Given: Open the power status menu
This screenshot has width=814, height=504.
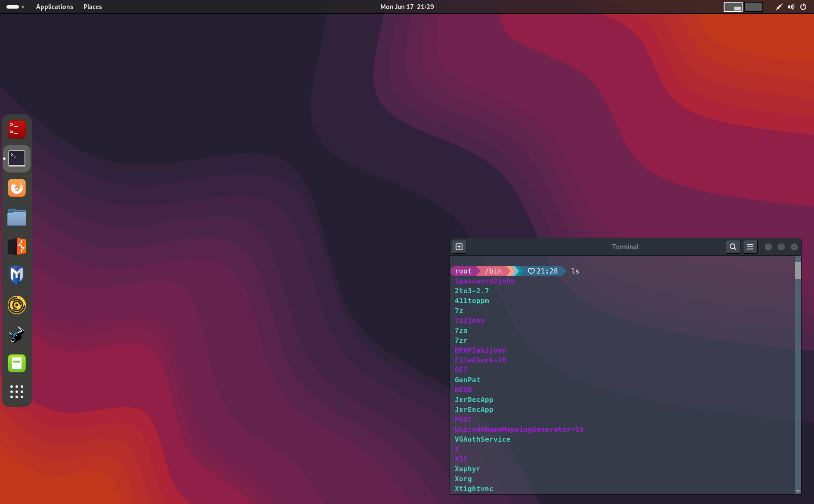Looking at the screenshot, I should click(x=803, y=6).
